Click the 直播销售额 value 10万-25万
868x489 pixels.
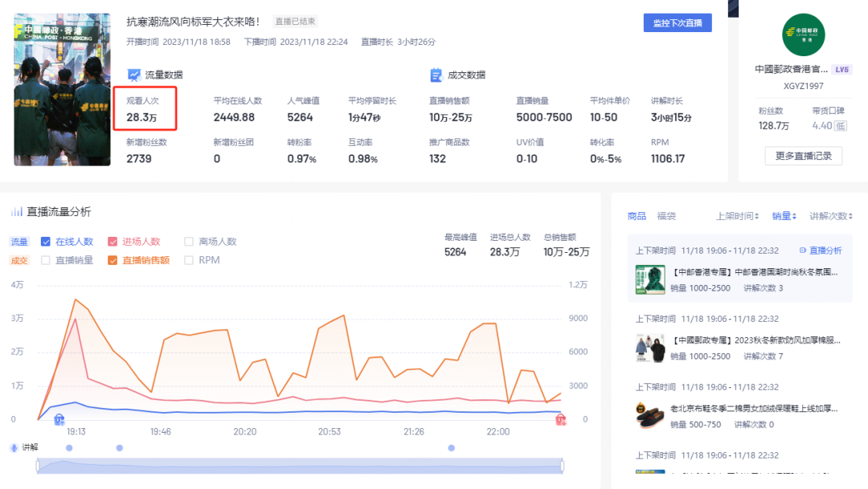(x=451, y=117)
